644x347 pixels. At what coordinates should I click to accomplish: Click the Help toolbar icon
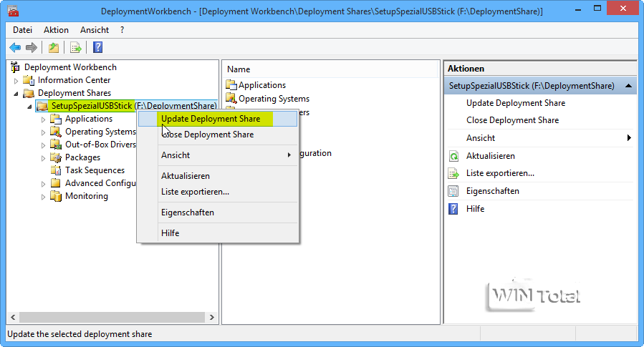pyautogui.click(x=97, y=48)
